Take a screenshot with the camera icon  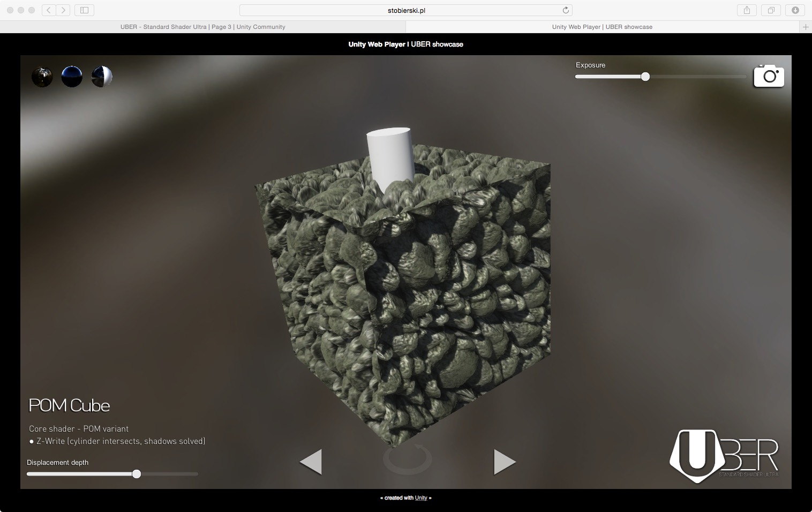[769, 76]
